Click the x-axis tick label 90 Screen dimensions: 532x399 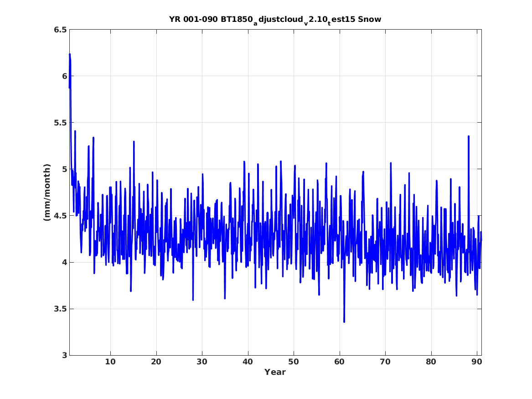[x=477, y=362]
